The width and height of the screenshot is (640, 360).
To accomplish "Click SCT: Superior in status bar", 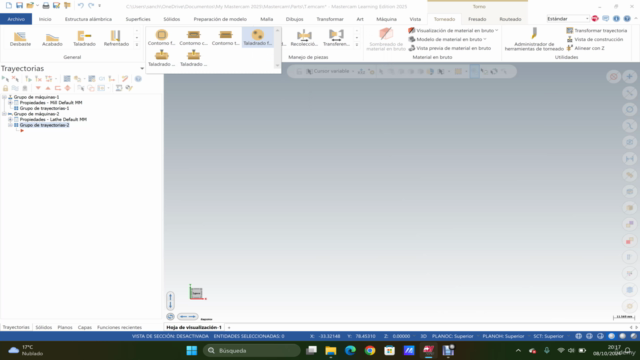I will point(548,336).
